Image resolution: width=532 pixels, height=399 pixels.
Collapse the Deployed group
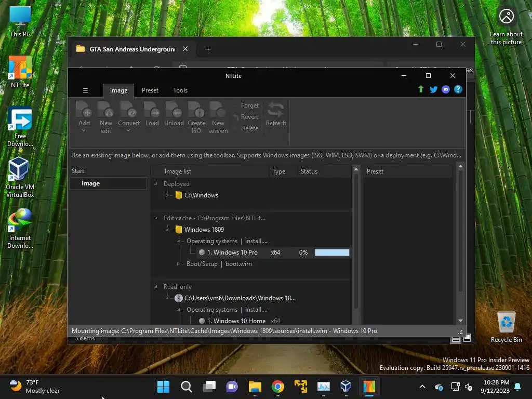pyautogui.click(x=156, y=184)
